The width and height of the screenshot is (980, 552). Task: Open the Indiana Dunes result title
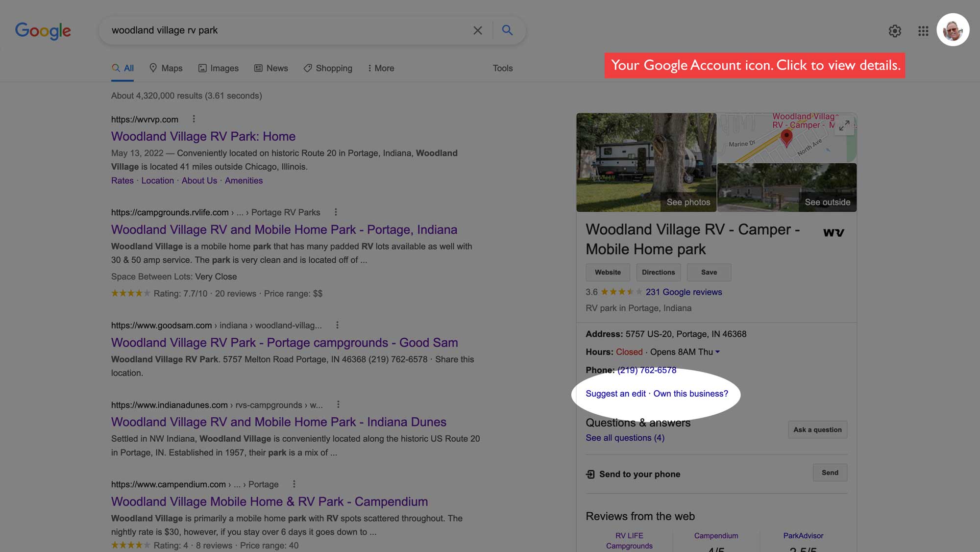[279, 422]
